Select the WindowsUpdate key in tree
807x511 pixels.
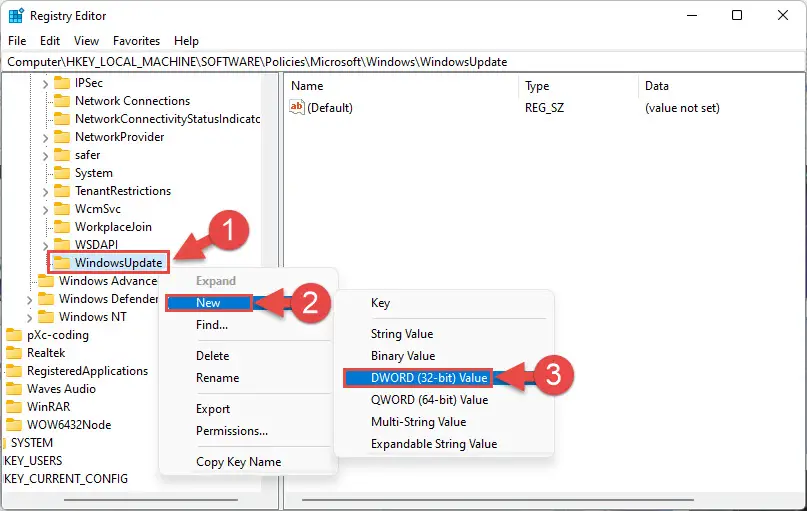118,262
